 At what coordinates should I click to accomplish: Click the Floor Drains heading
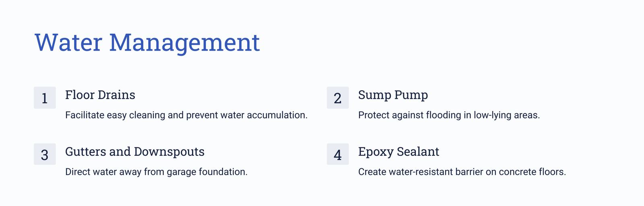point(100,95)
